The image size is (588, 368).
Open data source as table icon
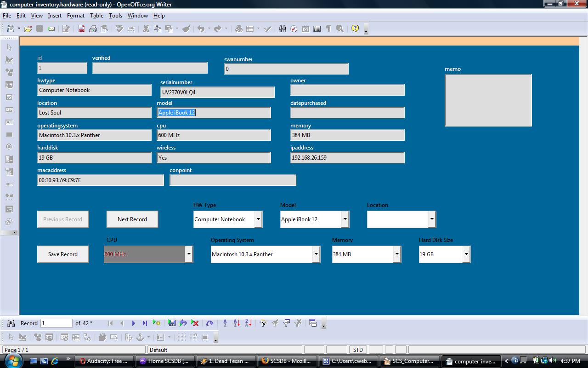pyautogui.click(x=313, y=323)
